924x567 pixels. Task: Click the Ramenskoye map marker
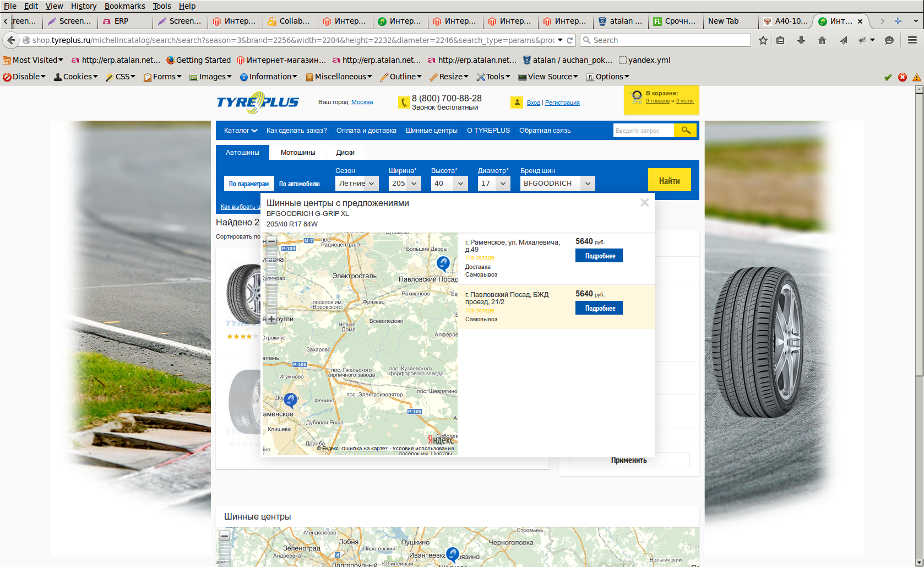[x=290, y=400]
